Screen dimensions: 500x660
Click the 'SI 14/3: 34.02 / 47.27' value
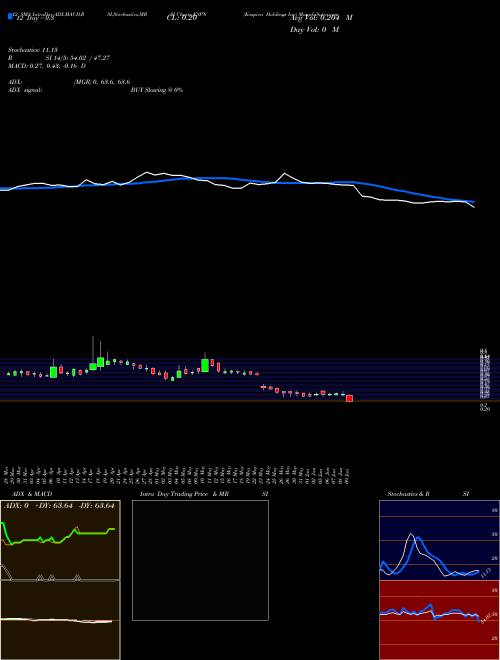tap(78, 58)
